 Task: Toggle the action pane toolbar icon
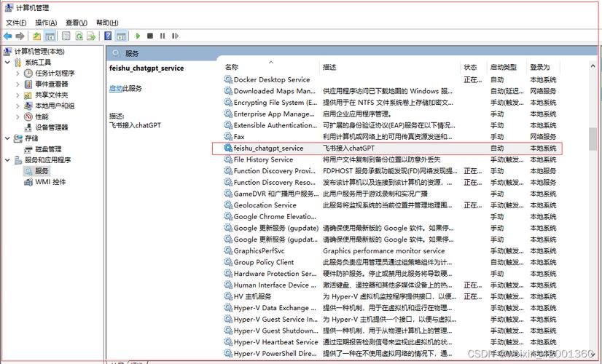point(121,36)
